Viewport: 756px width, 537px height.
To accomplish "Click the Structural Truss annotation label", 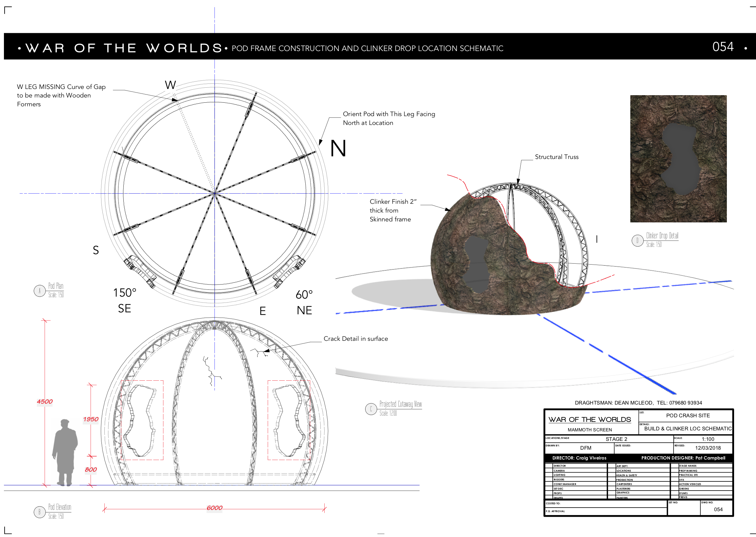I will tap(556, 157).
